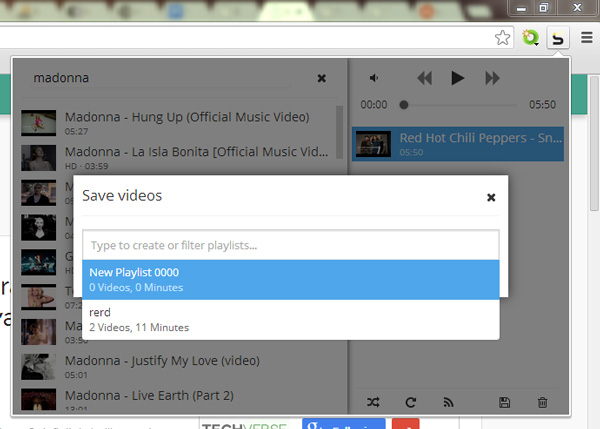Click the blue Google follow button

(x=344, y=424)
